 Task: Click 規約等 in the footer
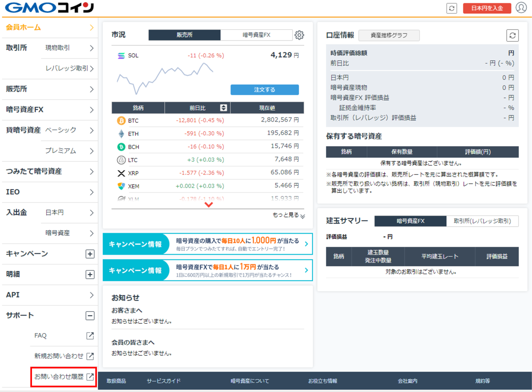(482, 381)
